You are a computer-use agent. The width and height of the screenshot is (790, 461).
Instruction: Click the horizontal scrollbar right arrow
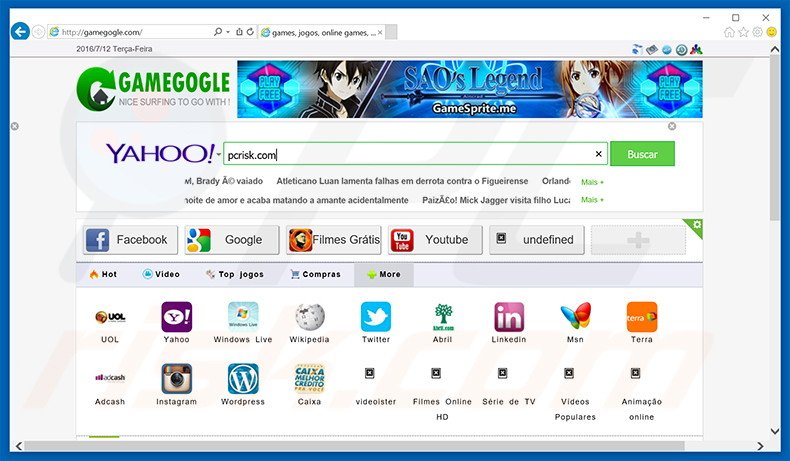point(760,446)
